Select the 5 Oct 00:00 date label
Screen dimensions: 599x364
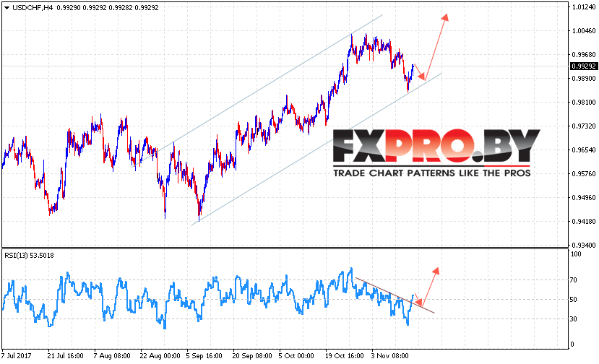click(x=296, y=356)
